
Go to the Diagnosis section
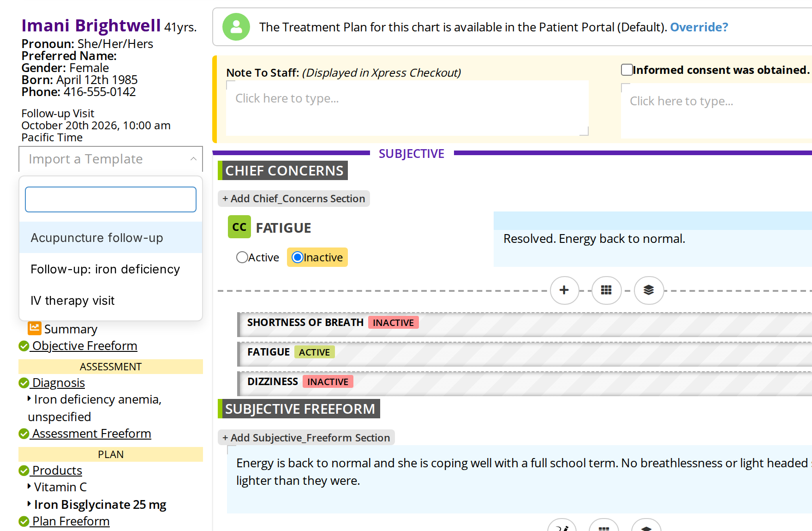point(59,383)
